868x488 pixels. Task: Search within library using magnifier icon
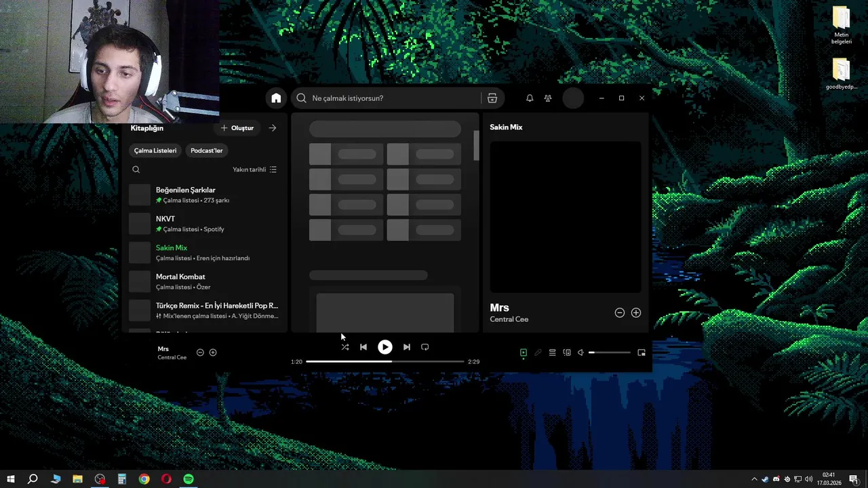tap(136, 169)
